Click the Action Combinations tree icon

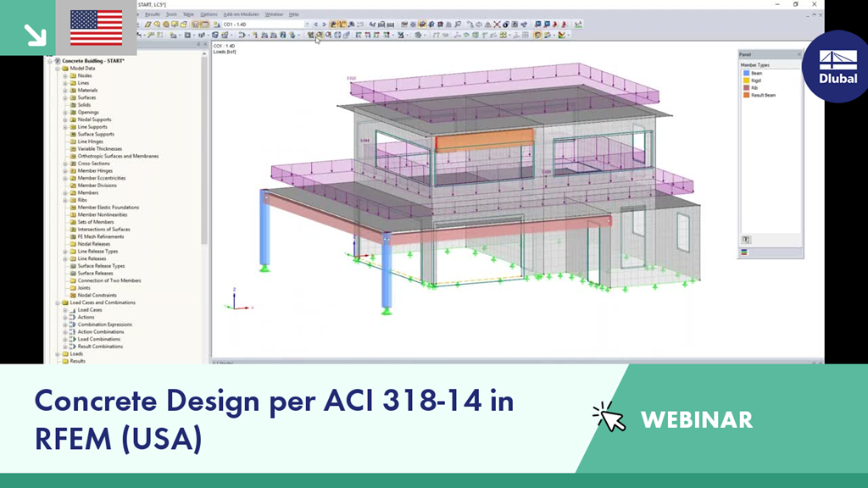[x=73, y=332]
